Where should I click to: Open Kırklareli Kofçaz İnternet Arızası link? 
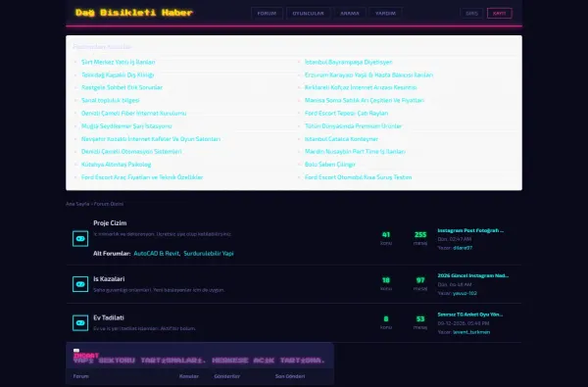pos(361,87)
